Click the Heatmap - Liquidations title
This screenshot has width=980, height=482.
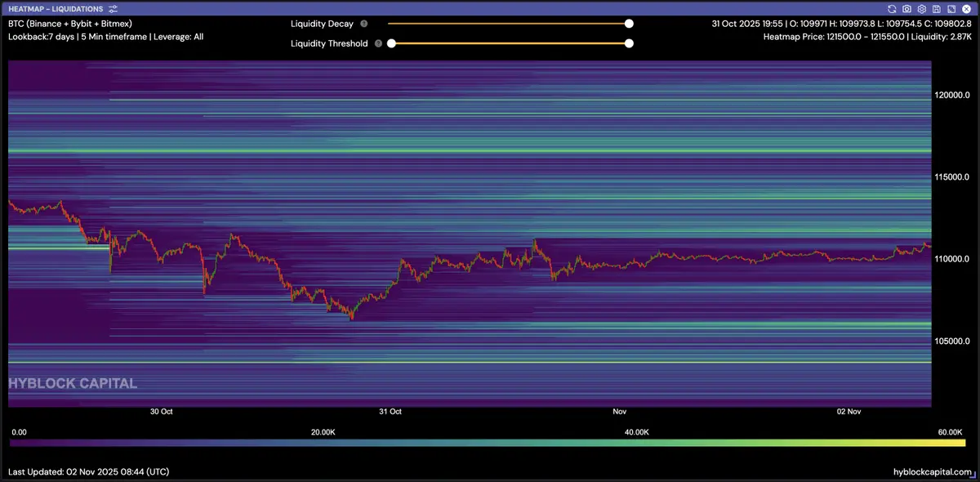[x=56, y=8]
